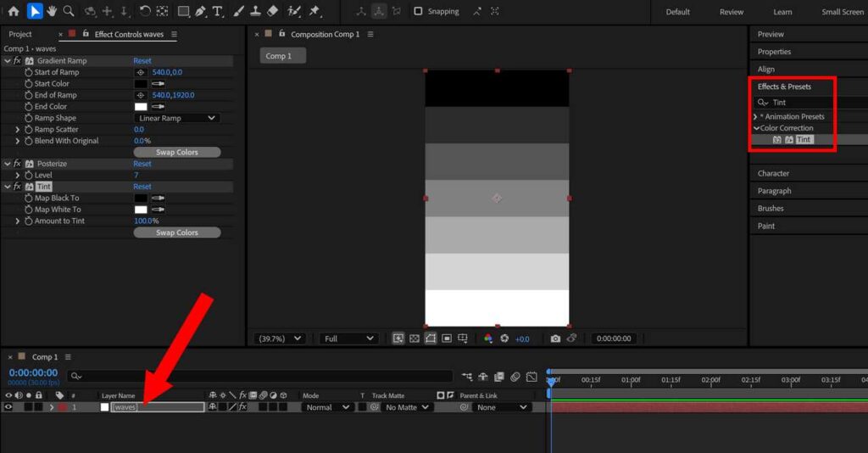Image resolution: width=868 pixels, height=453 pixels.
Task: Reset the Tint effect
Action: 142,187
